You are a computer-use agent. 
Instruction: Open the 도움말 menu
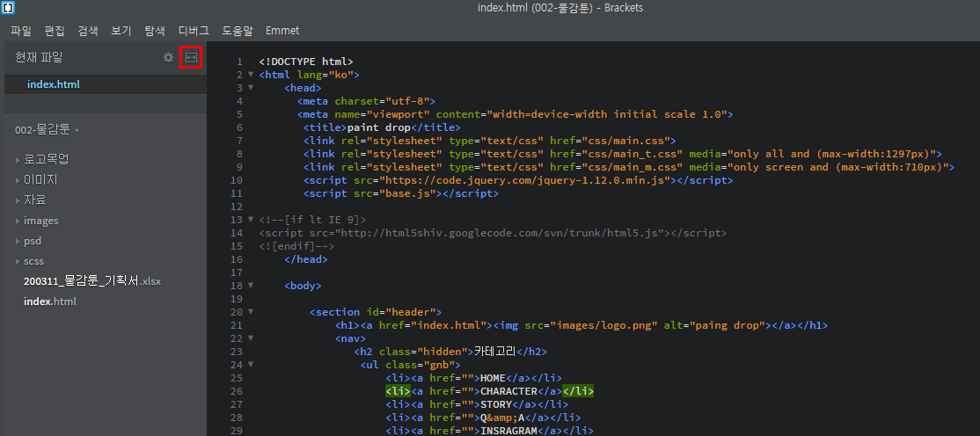(237, 30)
